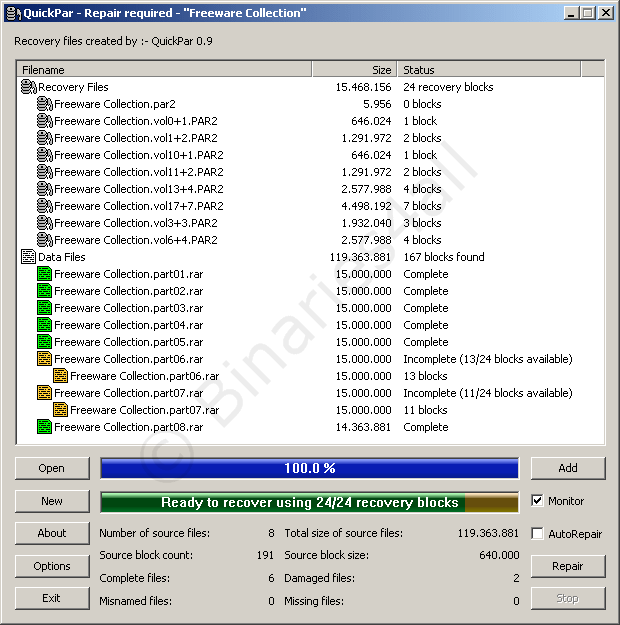Sort by Size column header

[354, 69]
